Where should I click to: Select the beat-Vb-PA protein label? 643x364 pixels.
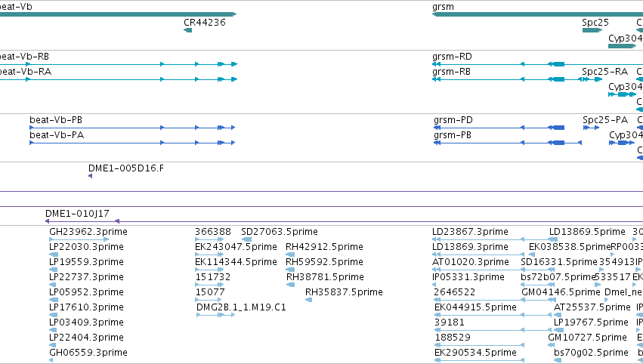57,135
